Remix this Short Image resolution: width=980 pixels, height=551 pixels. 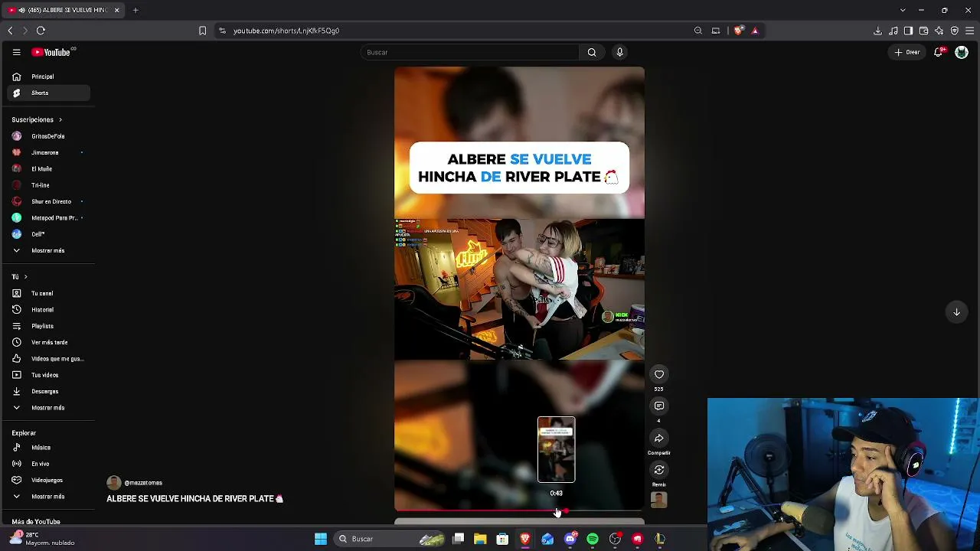pos(659,470)
